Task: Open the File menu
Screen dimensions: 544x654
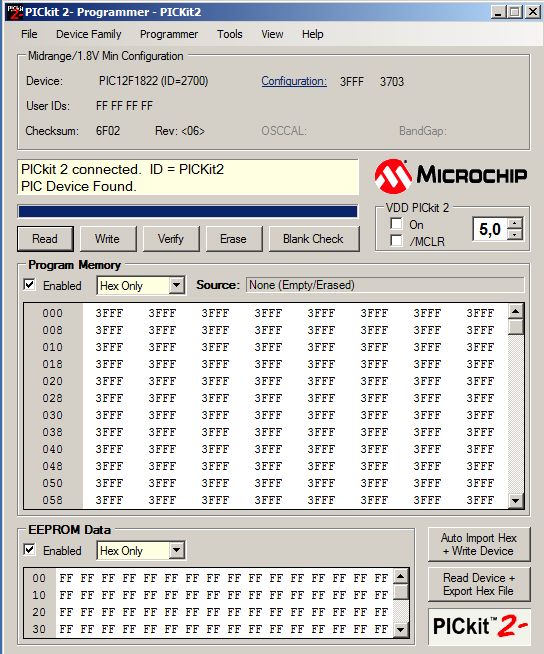Action: point(29,34)
